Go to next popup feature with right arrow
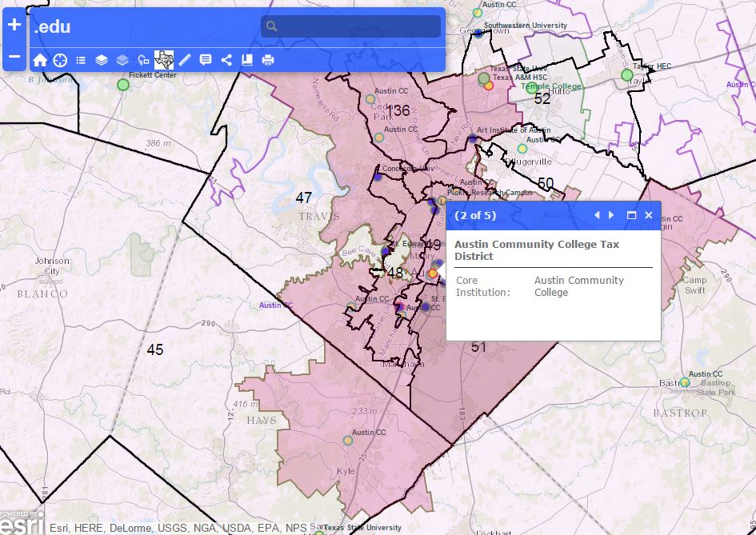The height and width of the screenshot is (535, 756). [x=611, y=215]
